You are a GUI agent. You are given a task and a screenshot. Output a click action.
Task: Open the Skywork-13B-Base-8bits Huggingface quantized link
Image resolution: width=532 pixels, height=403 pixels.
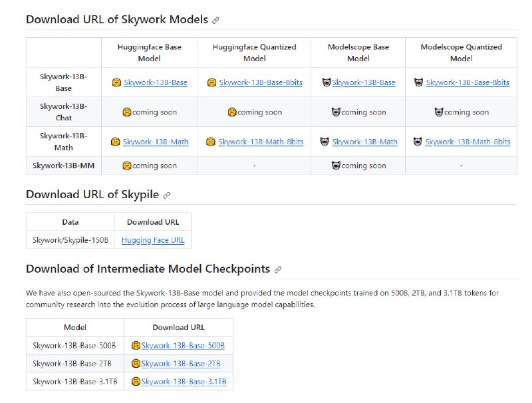click(261, 82)
